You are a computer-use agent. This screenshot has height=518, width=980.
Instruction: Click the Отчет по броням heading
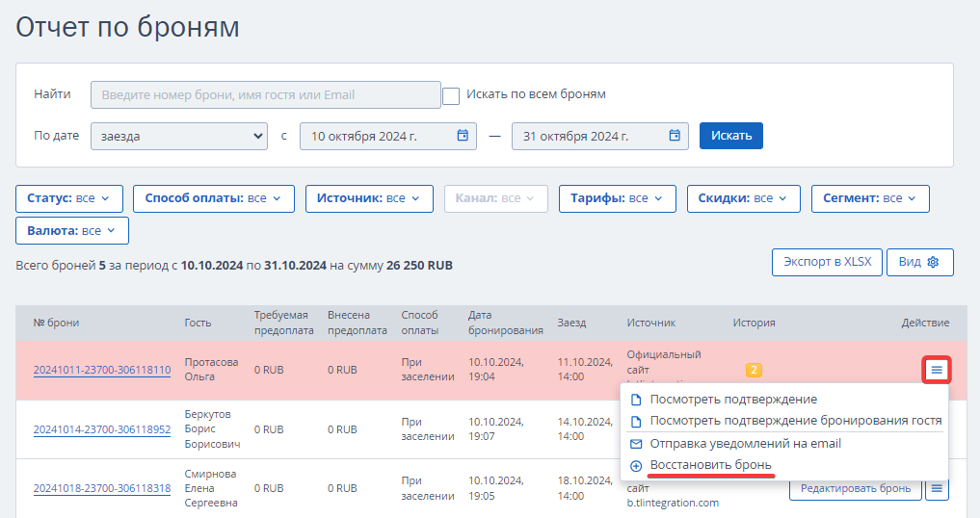(x=127, y=27)
